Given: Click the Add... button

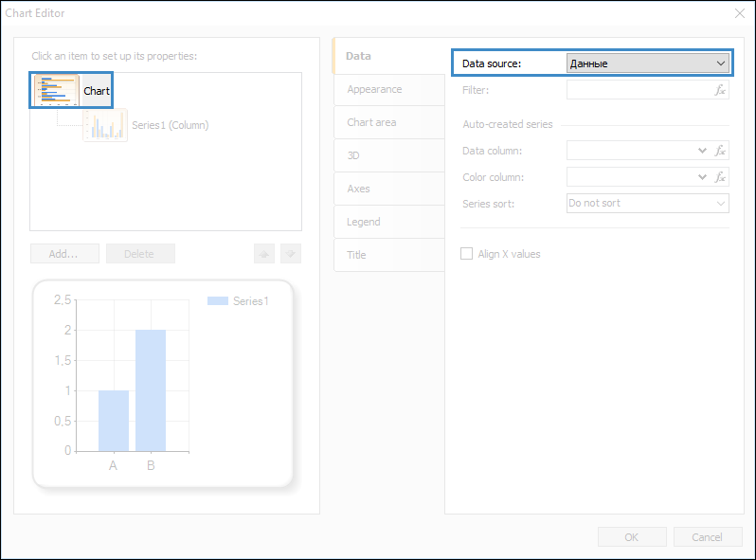Looking at the screenshot, I should [64, 254].
